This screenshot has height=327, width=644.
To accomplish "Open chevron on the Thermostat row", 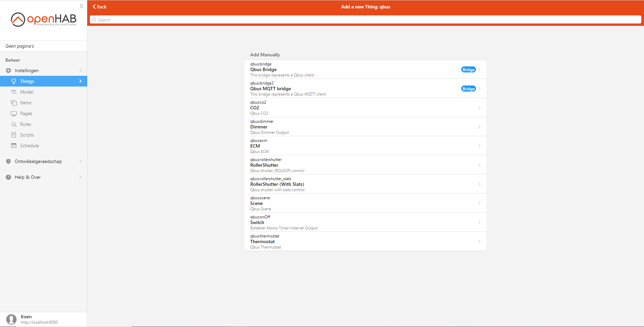I will click(480, 241).
